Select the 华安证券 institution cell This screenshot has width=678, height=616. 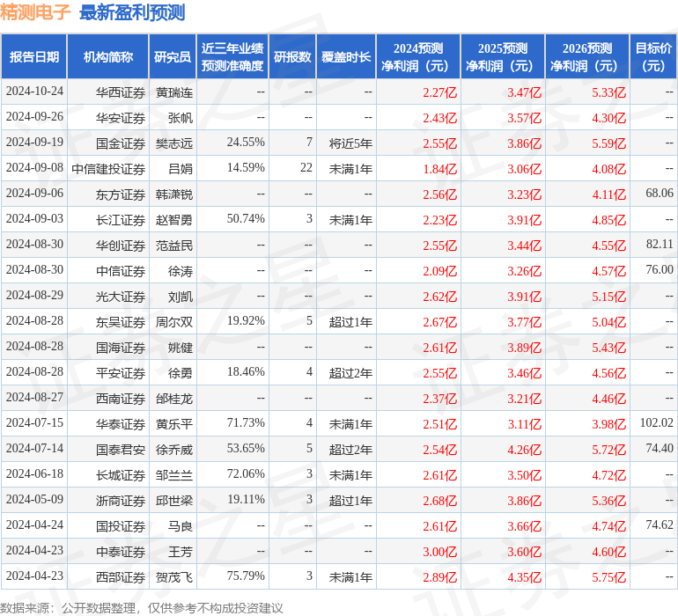click(108, 118)
